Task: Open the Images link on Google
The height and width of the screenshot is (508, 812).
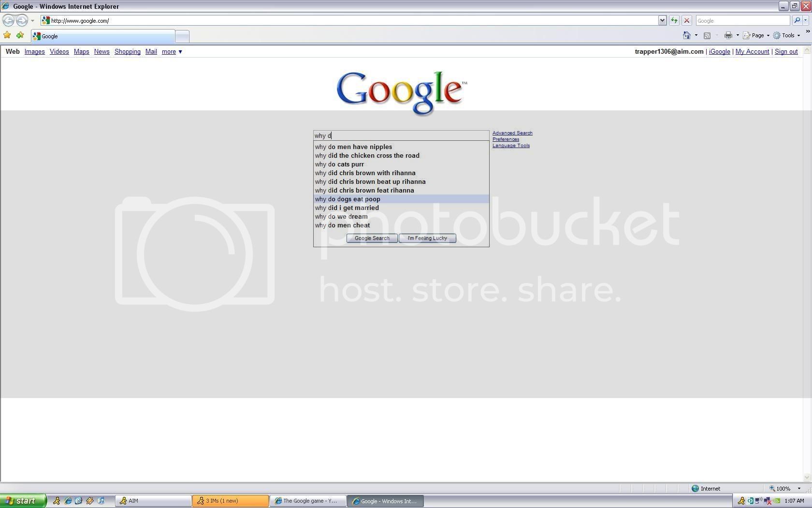Action: 34,52
